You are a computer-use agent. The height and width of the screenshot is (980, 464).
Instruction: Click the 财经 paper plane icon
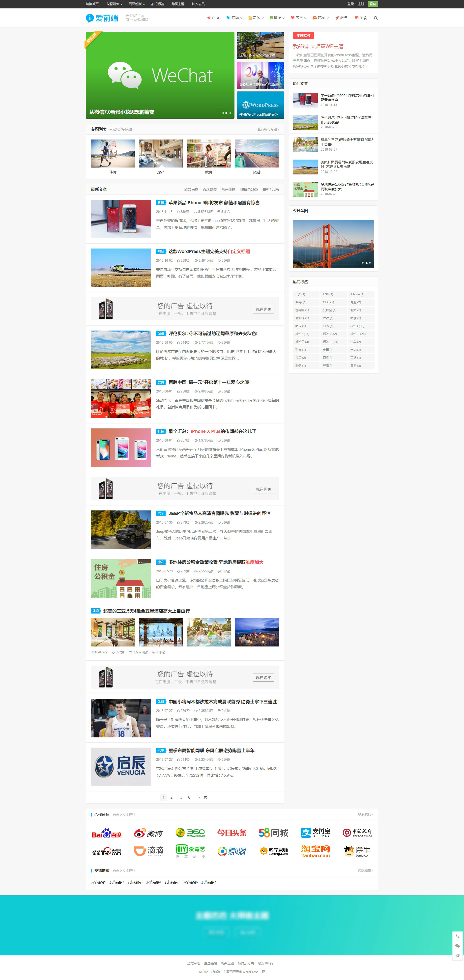pos(337,18)
